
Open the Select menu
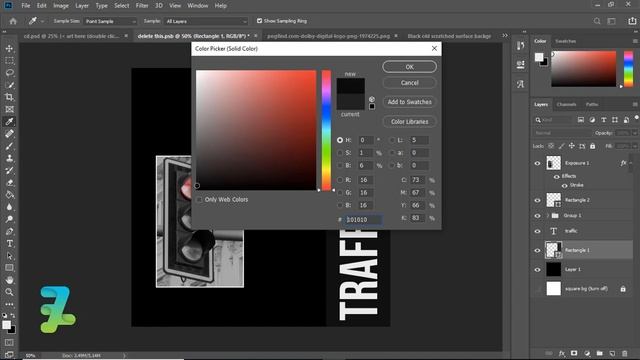121,6
